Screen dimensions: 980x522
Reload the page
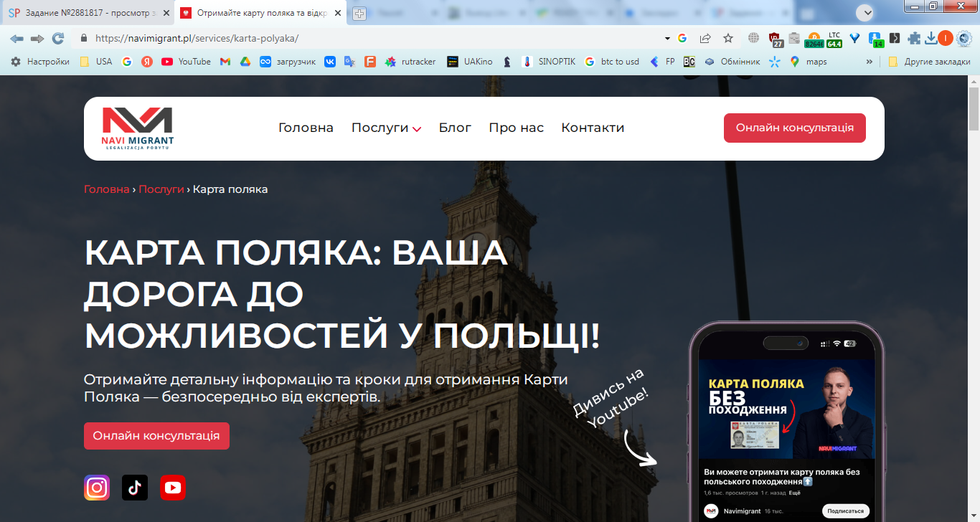[x=58, y=38]
